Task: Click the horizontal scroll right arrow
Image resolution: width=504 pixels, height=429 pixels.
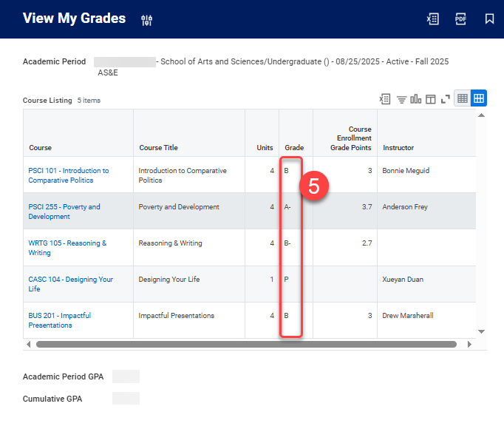Action: [469, 345]
